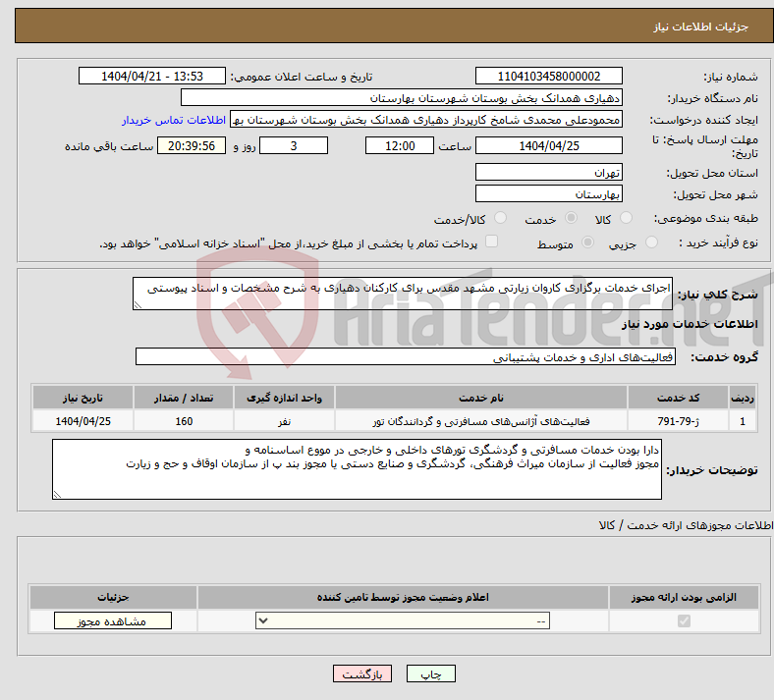774x700 pixels.
Task: Click the مشاهده مجوز button
Action: click(x=113, y=620)
